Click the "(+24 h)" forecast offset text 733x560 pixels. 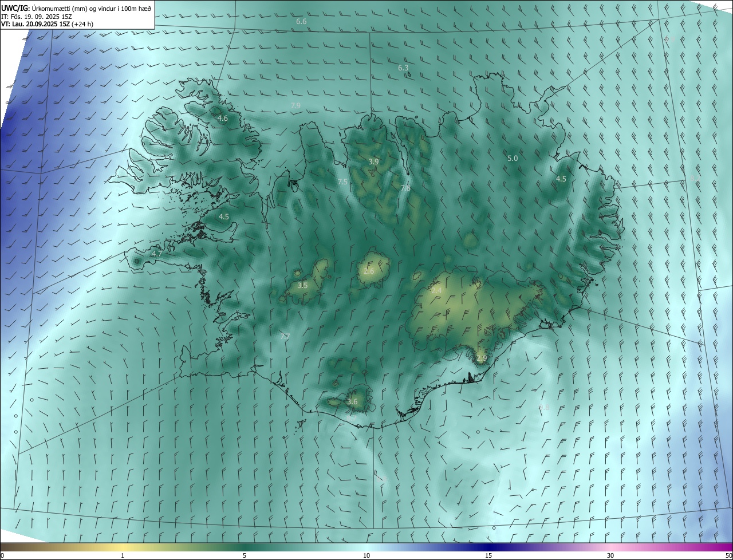pos(83,24)
